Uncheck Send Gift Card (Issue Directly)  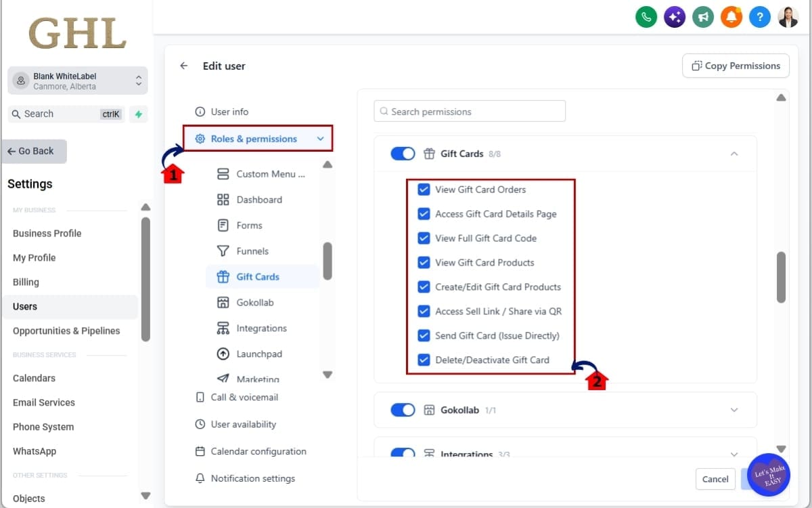click(x=424, y=336)
